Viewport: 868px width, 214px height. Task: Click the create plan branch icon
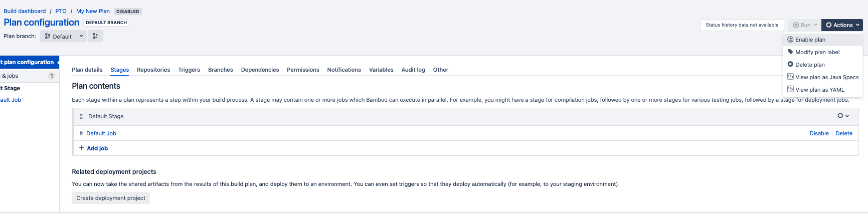tap(95, 36)
